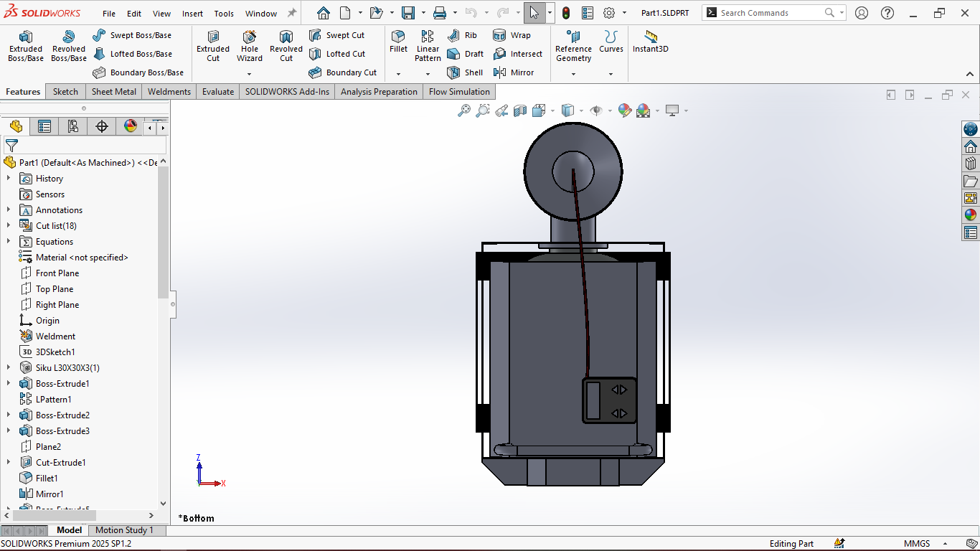Toggle the Instant3D mode
The width and height of the screenshot is (980, 551).
[651, 42]
